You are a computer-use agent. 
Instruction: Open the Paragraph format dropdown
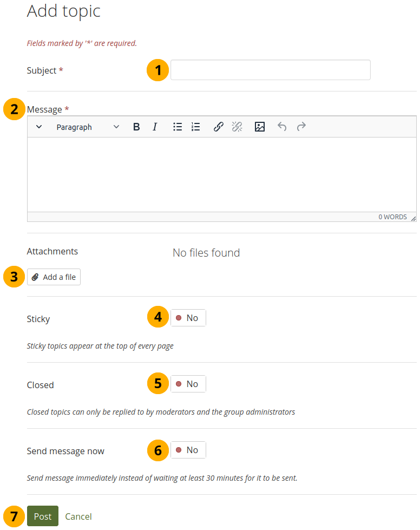[88, 127]
